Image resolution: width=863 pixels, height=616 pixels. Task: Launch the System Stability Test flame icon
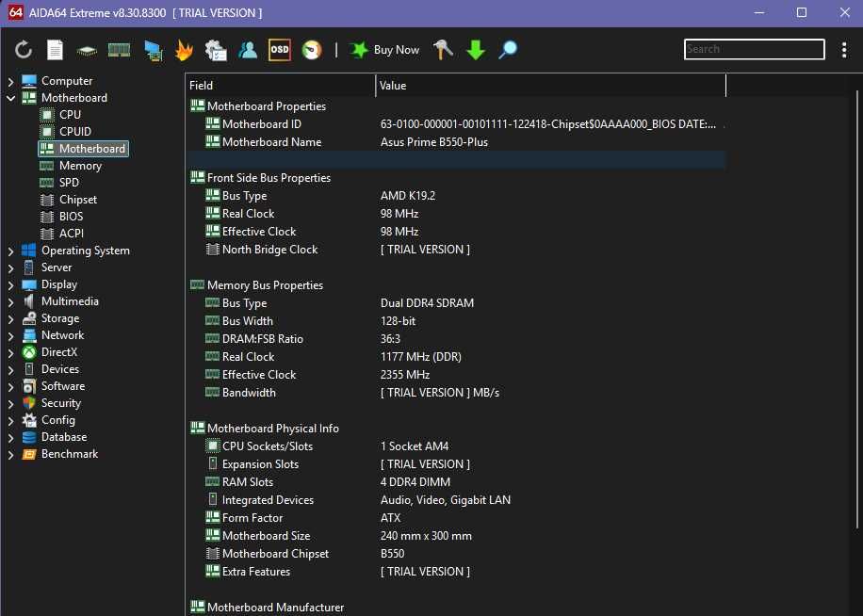(x=184, y=51)
